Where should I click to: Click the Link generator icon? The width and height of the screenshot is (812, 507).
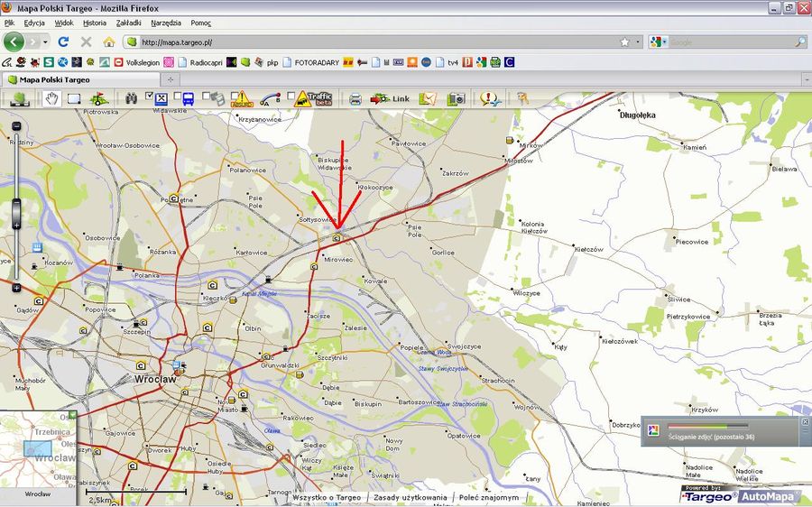tap(390, 98)
